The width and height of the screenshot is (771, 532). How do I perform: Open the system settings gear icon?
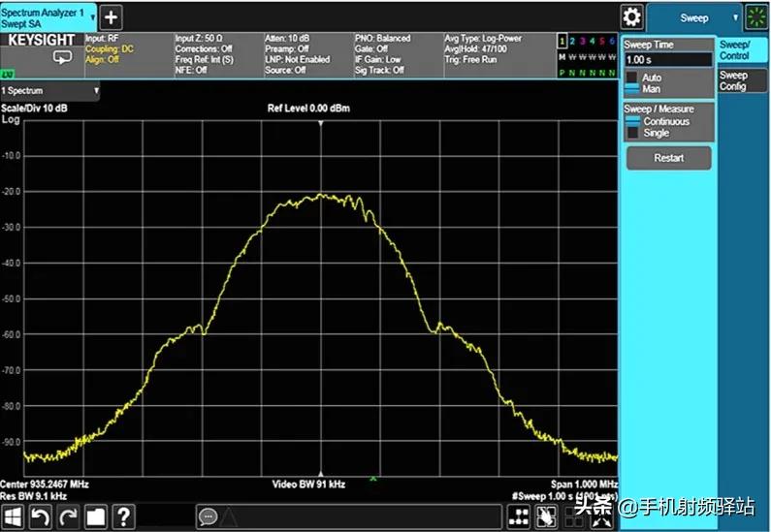click(632, 16)
